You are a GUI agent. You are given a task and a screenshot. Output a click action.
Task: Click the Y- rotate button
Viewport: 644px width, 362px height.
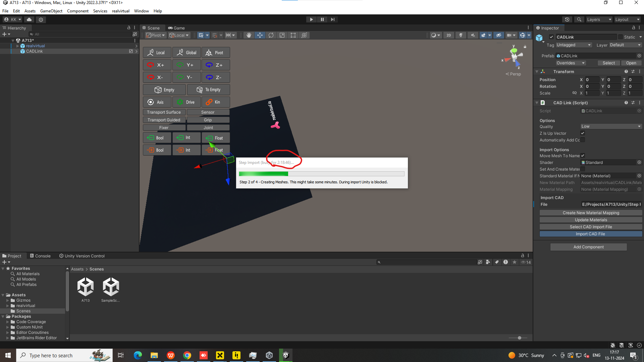pyautogui.click(x=186, y=77)
